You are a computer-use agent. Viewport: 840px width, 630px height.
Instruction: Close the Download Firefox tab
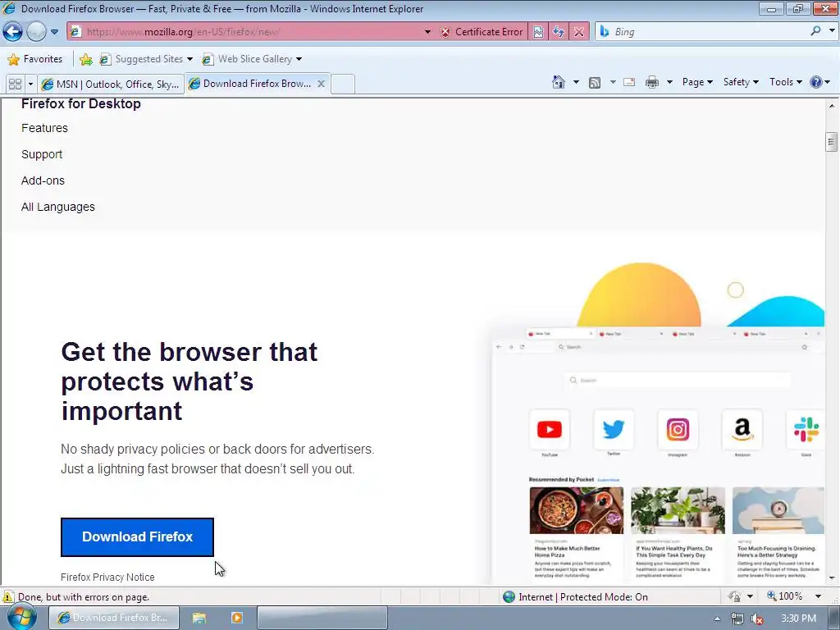[321, 84]
